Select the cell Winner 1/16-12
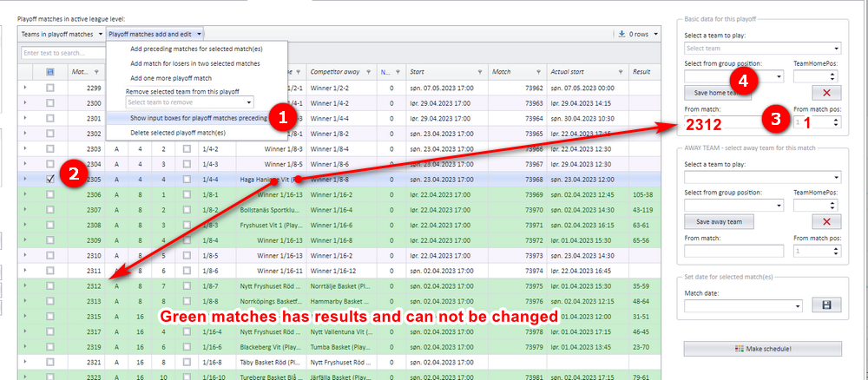Screen dimensions: 868x380 [342, 271]
